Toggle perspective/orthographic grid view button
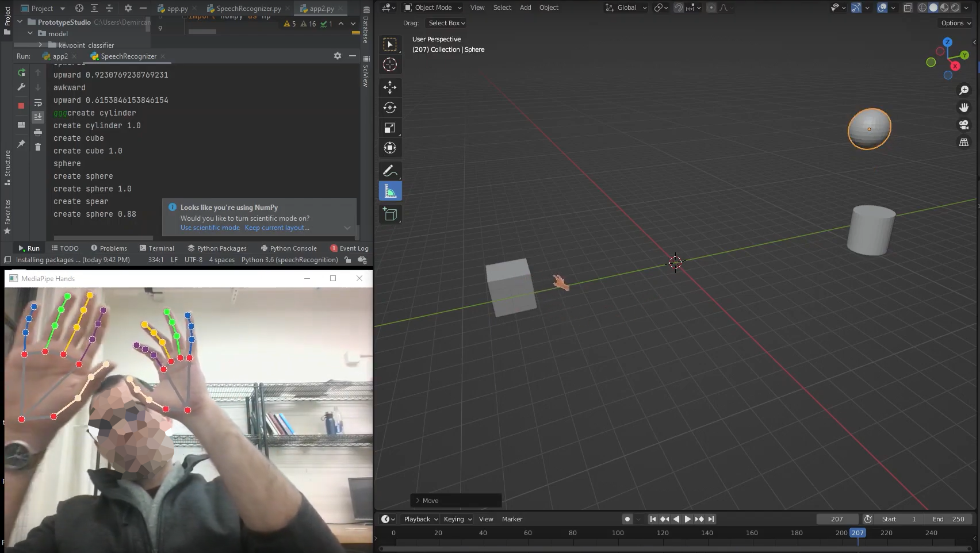Viewport: 980px width, 553px height. [964, 143]
